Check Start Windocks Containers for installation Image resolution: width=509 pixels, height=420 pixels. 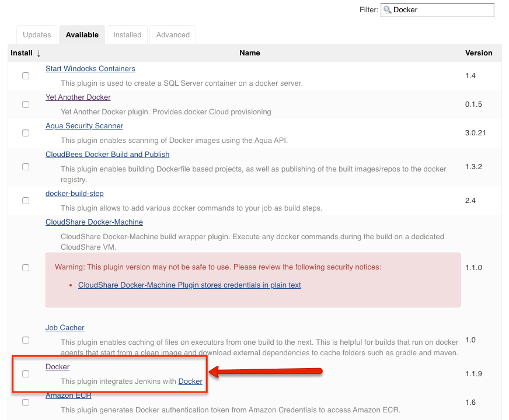(x=25, y=75)
